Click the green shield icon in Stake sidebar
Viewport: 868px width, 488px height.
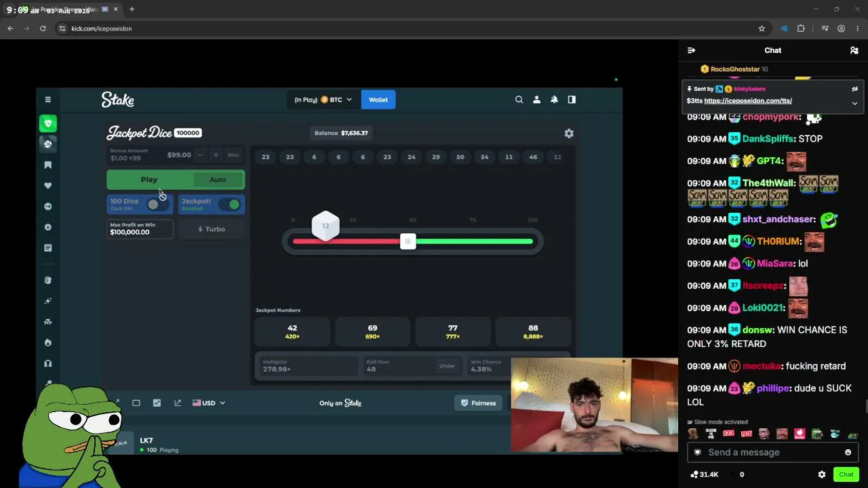(47, 123)
